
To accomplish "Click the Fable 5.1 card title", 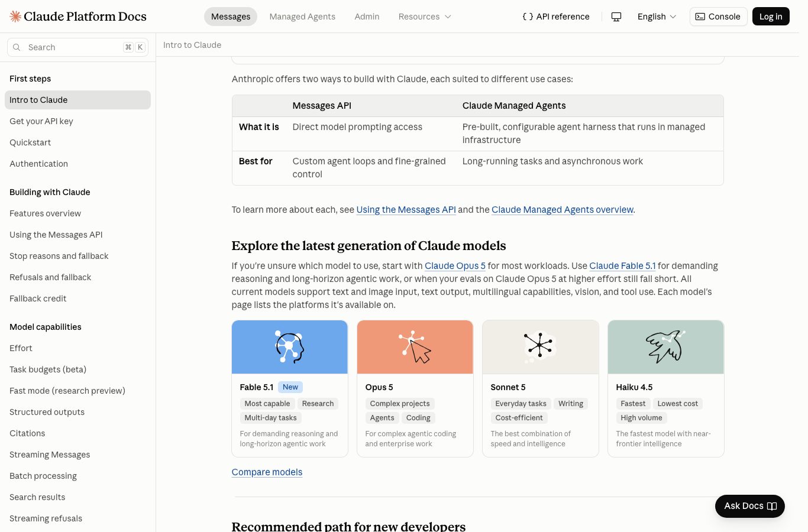I will point(257,387).
